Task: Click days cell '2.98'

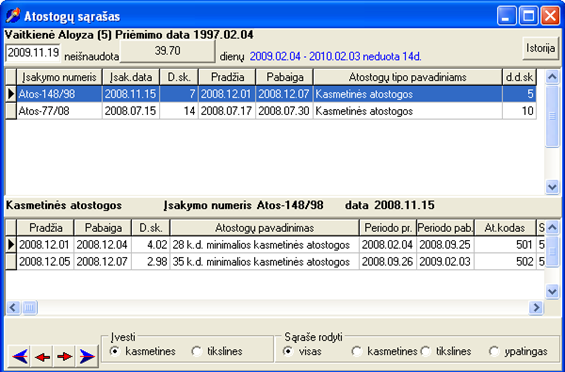Action: [x=151, y=261]
